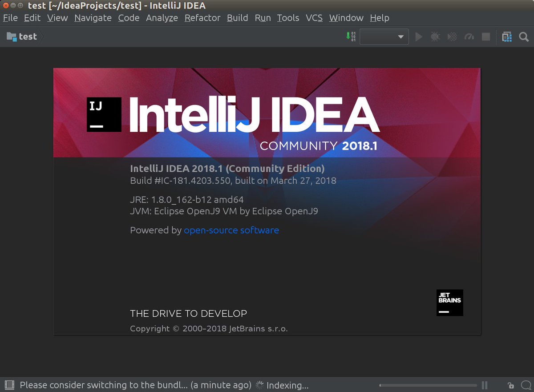
Task: Select the test project breadcrumb label
Action: (26, 36)
